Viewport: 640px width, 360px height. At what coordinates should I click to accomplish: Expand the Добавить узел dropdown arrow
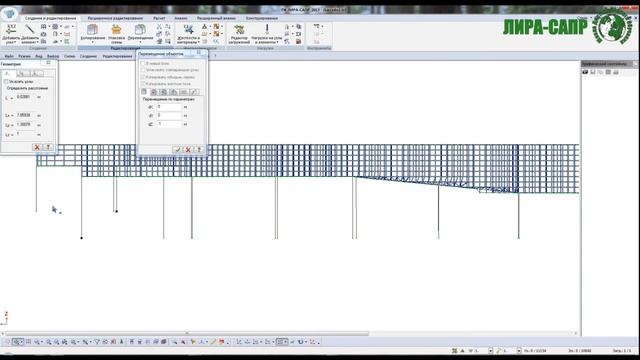(x=16, y=42)
